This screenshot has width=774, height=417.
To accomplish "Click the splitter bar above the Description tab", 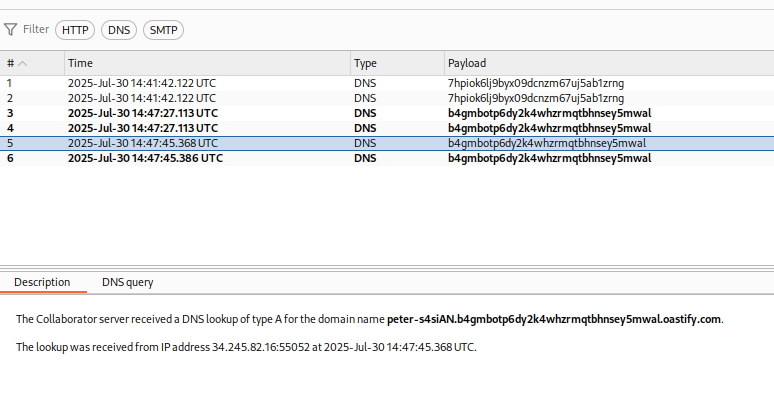I will tap(387, 267).
